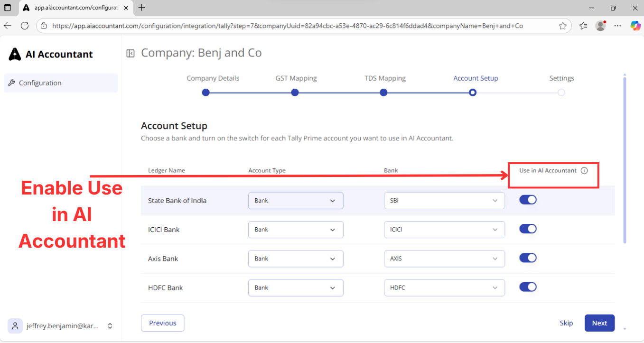Image resolution: width=644 pixels, height=343 pixels.
Task: Open browser Settings and more menu
Action: (617, 26)
